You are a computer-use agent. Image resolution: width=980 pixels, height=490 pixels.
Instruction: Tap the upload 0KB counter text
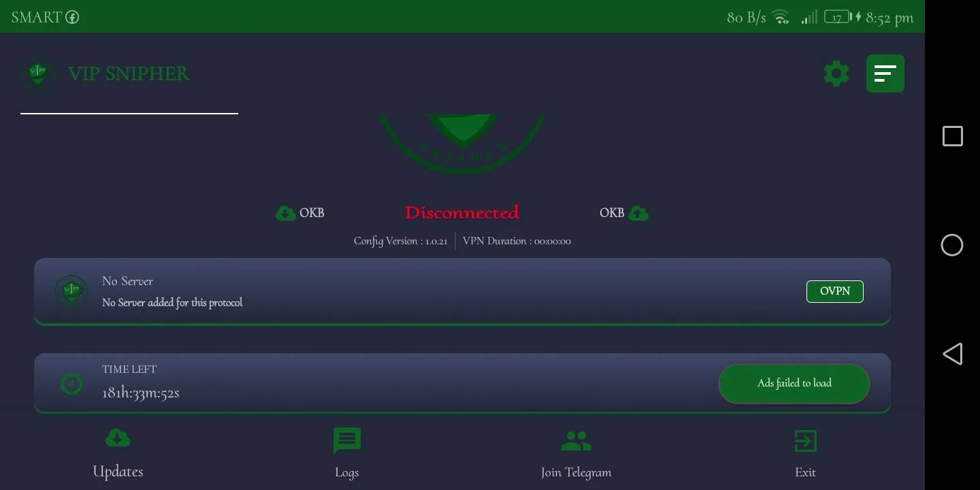click(x=612, y=213)
